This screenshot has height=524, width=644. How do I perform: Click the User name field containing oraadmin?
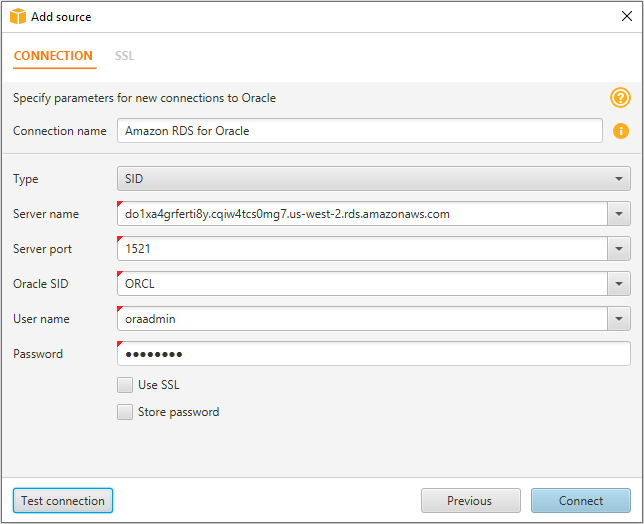click(361, 319)
